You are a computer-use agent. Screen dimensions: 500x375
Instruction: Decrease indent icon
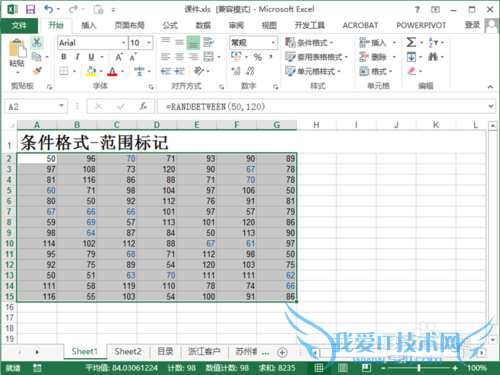click(166, 71)
